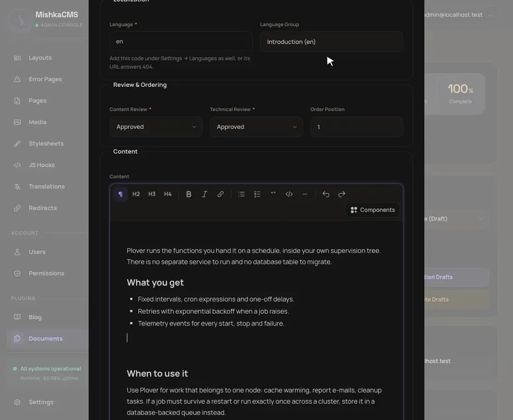Viewport: 513px width, 420px height.
Task: Click the partially hidden 'te Drafts' button
Action: point(457,300)
